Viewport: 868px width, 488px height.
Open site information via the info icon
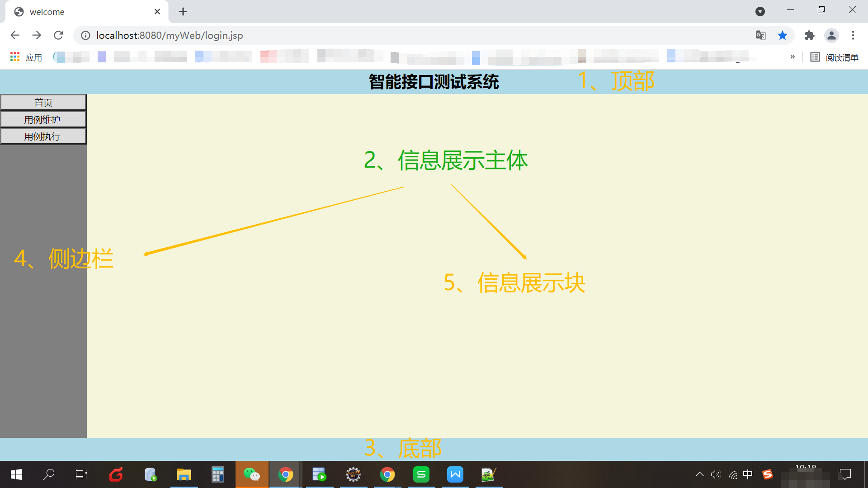(x=85, y=35)
